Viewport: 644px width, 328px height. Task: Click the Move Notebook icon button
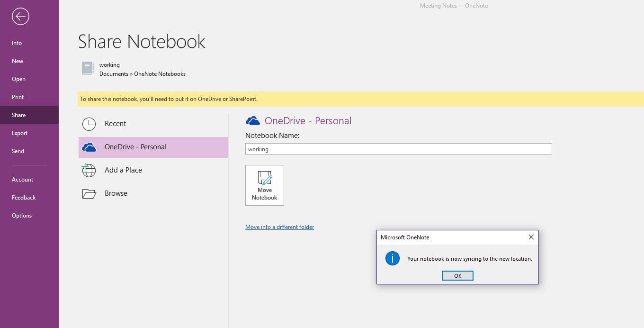click(x=264, y=185)
